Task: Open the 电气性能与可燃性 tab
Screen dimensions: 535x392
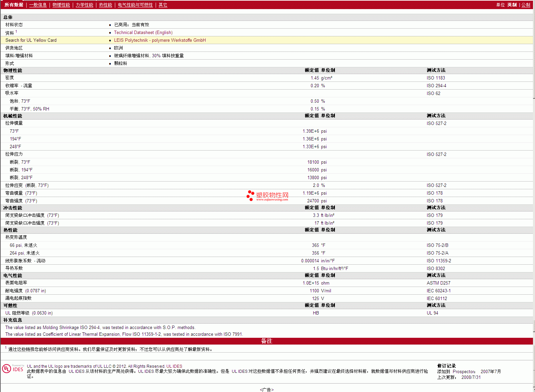Action: (x=135, y=5)
